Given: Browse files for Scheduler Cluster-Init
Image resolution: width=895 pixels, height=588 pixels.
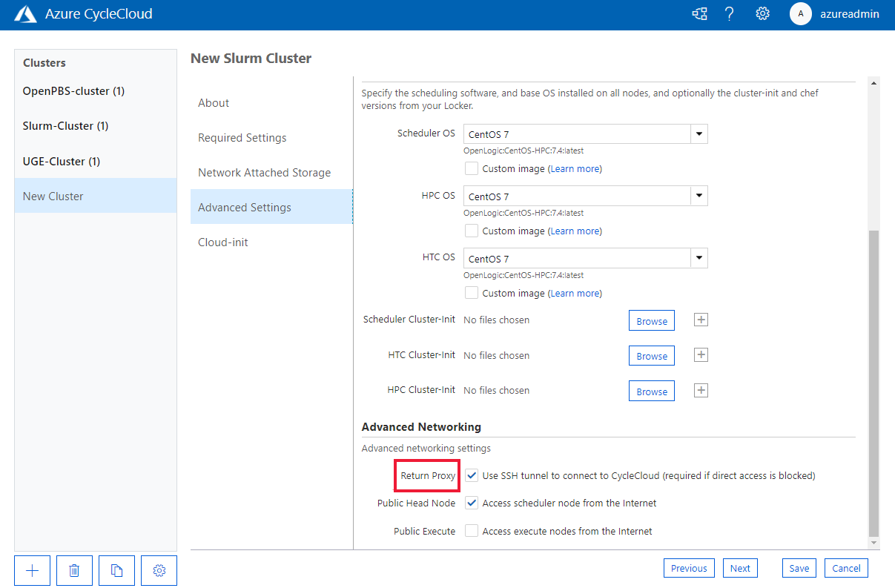Looking at the screenshot, I should 651,320.
